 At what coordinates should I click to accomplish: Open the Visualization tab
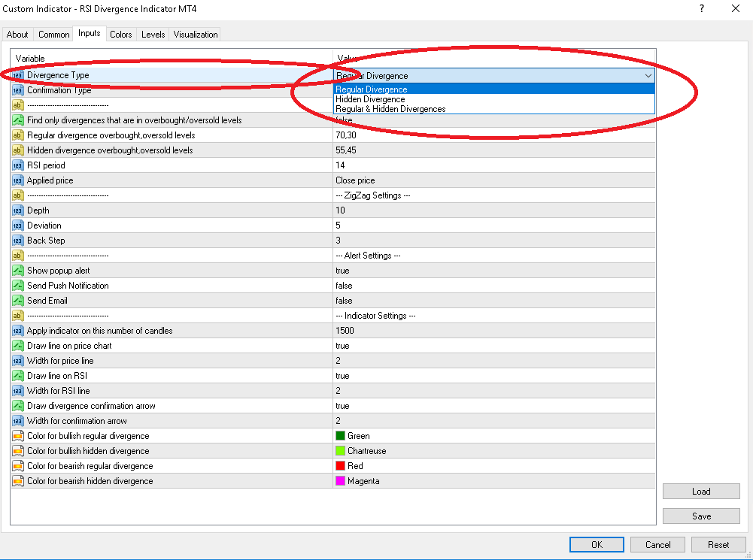[x=196, y=35]
